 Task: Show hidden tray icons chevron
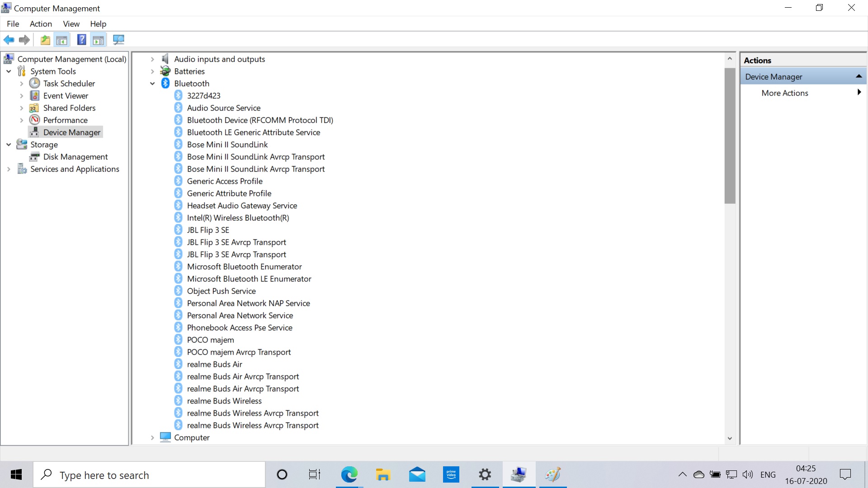[682, 474]
